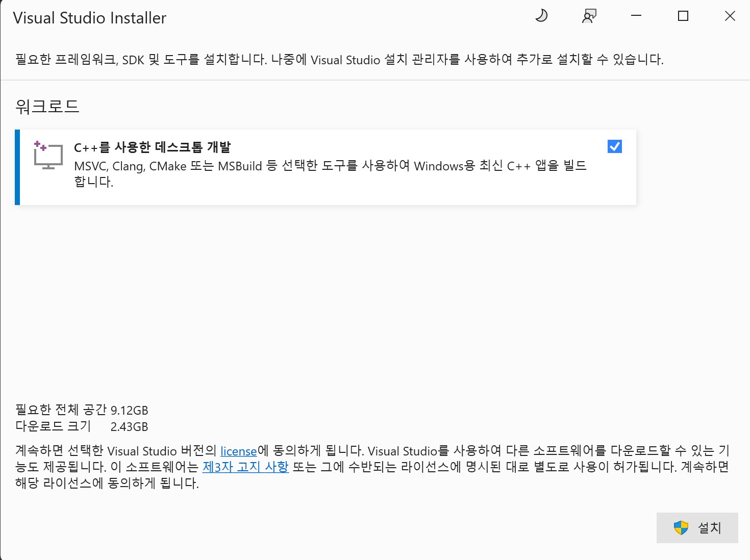This screenshot has width=750, height=560.
Task: Click the C++ desktop development workload icon
Action: tap(48, 156)
